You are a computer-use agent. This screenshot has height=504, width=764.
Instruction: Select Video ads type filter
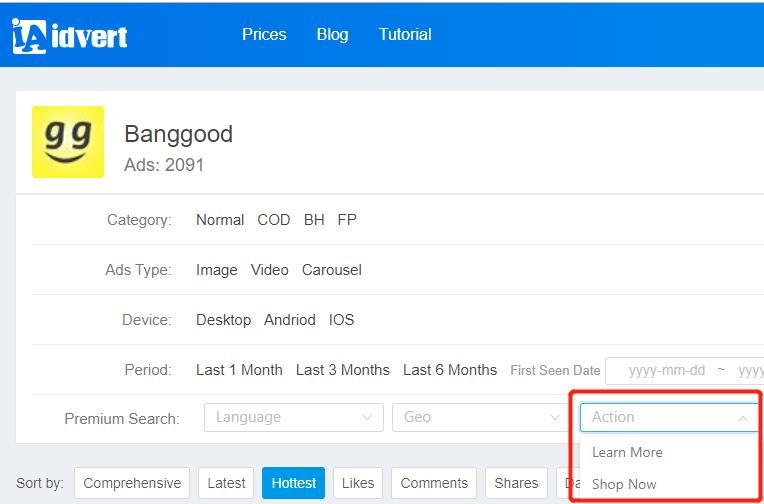coord(269,270)
